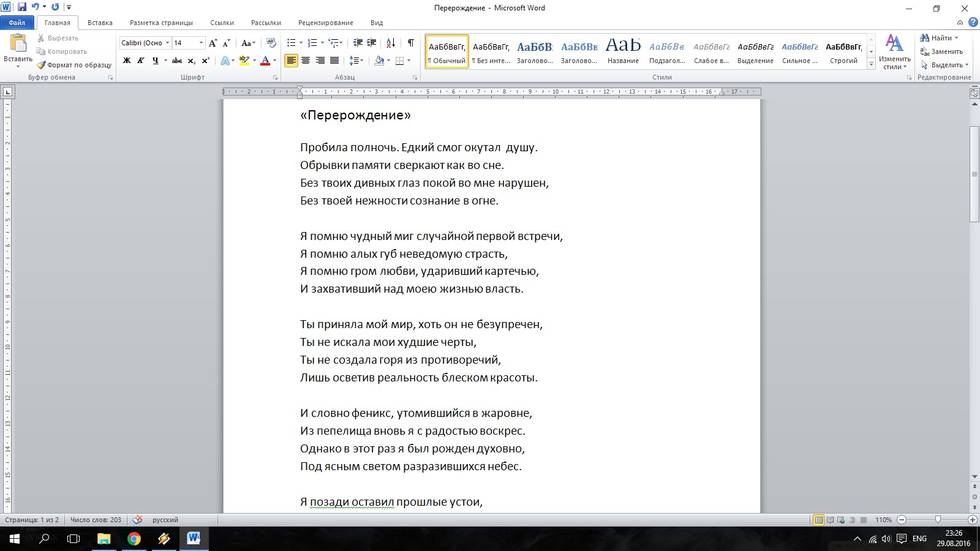Switch to full screen reading view icon
980x551 pixels.
point(830,520)
